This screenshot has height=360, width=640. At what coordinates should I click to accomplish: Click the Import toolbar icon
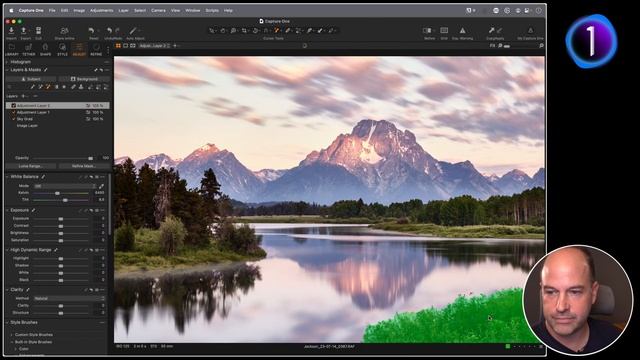pos(11,31)
